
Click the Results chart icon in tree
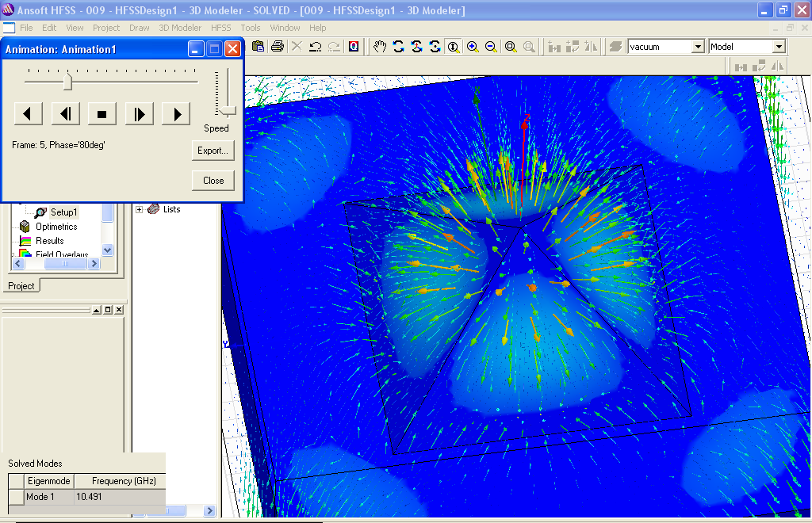[x=25, y=241]
